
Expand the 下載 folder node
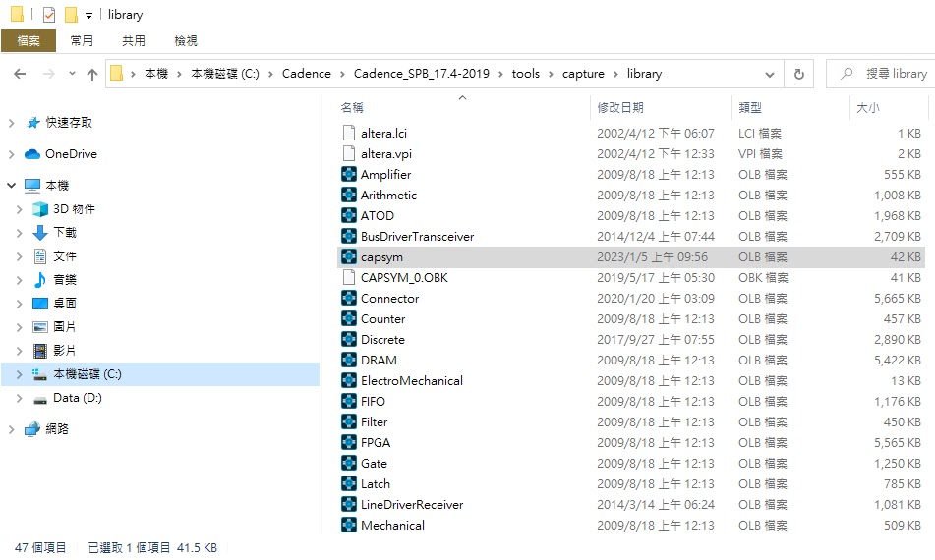coord(19,233)
